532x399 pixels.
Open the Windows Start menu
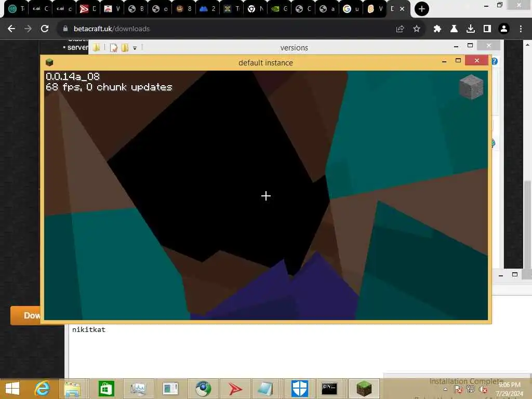pos(12,389)
